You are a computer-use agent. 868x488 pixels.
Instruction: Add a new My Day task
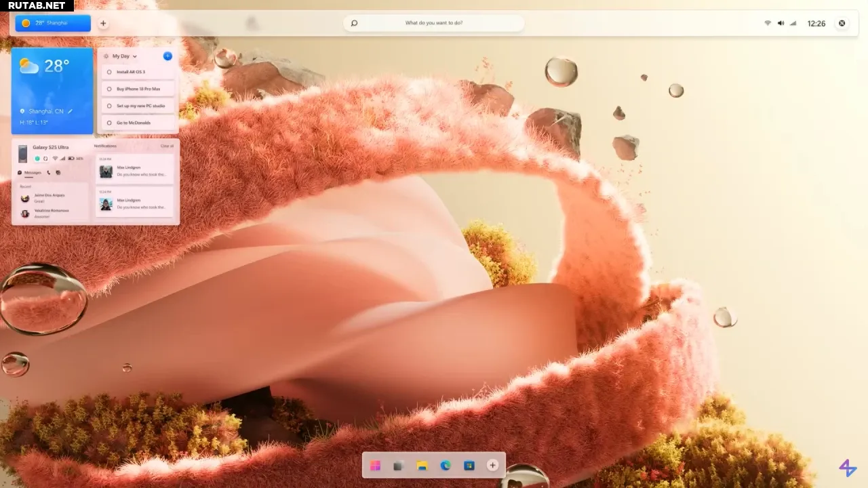[x=167, y=56]
